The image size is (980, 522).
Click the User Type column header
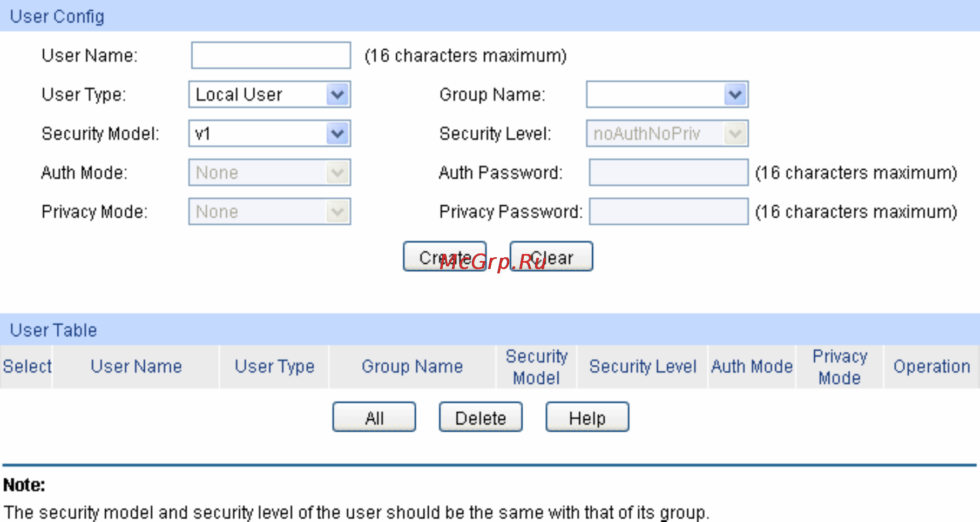click(274, 367)
